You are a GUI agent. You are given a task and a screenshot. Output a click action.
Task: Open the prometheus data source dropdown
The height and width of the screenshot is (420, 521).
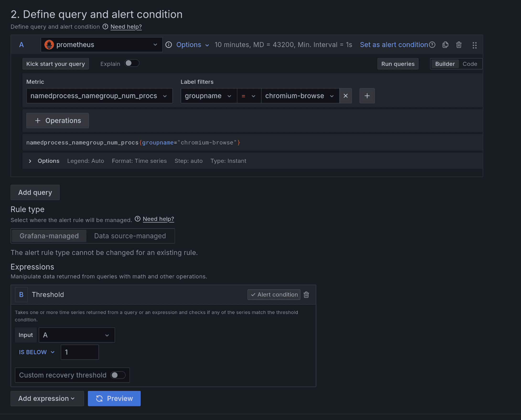(102, 45)
